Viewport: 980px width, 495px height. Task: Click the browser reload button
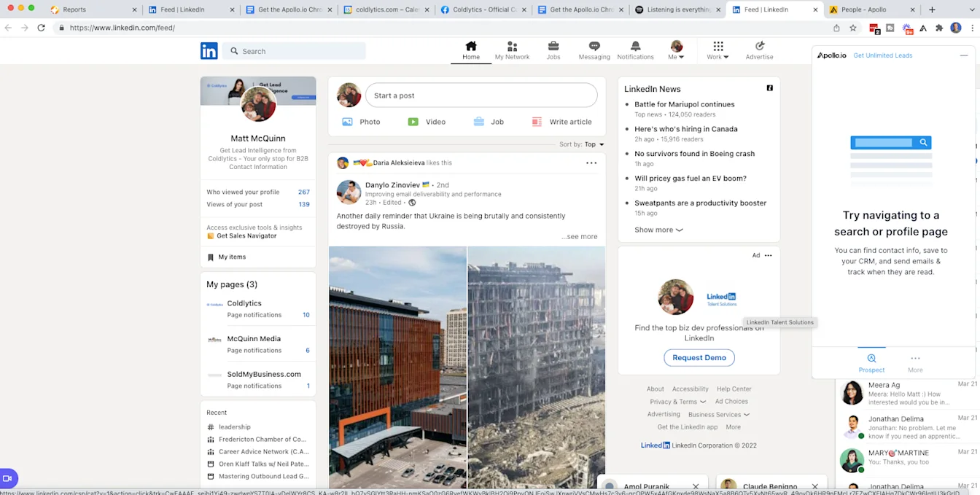tap(41, 28)
